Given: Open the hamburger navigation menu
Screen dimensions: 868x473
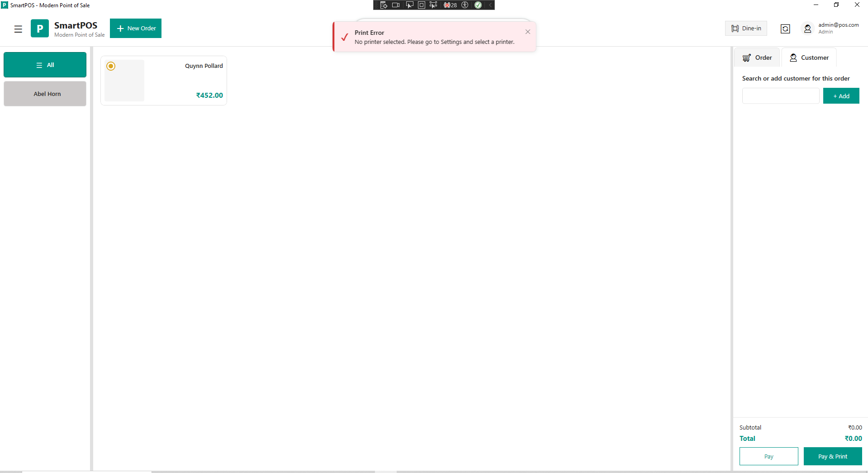Looking at the screenshot, I should (x=18, y=29).
